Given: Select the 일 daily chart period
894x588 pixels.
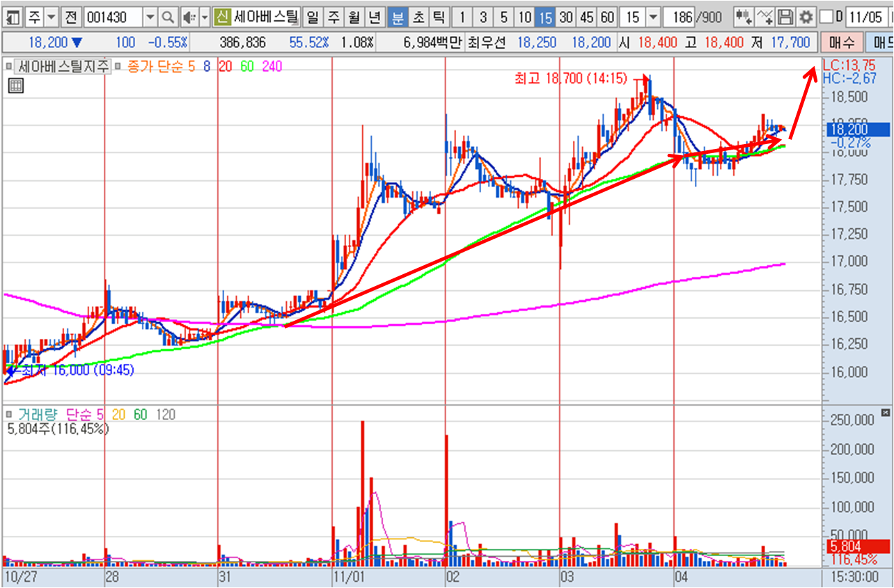Looking at the screenshot, I should (x=314, y=16).
